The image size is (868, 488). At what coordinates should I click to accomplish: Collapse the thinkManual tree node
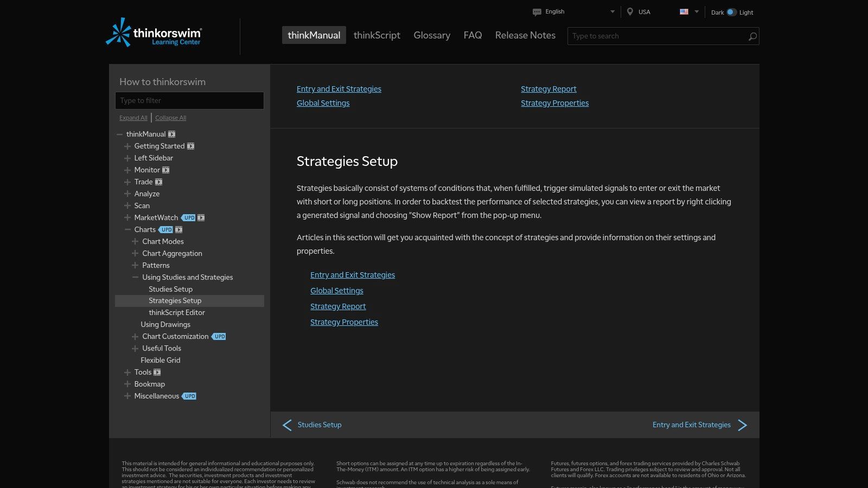[x=119, y=134]
